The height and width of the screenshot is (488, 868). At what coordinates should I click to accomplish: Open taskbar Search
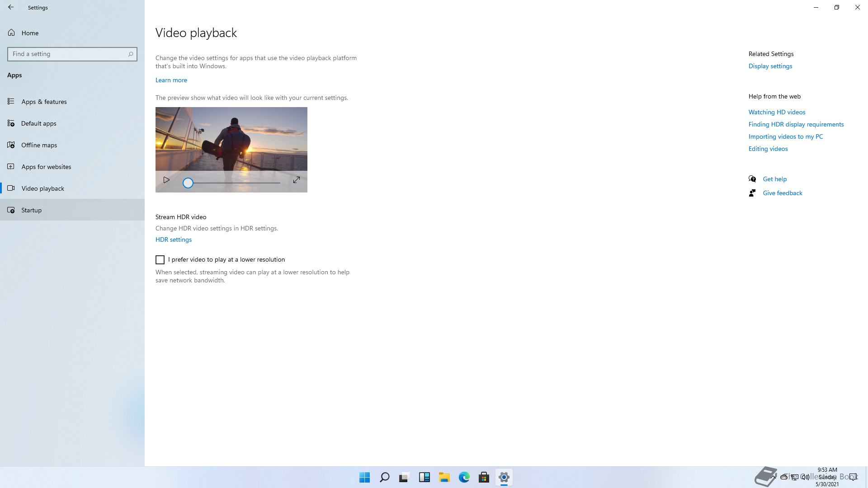[x=384, y=477]
